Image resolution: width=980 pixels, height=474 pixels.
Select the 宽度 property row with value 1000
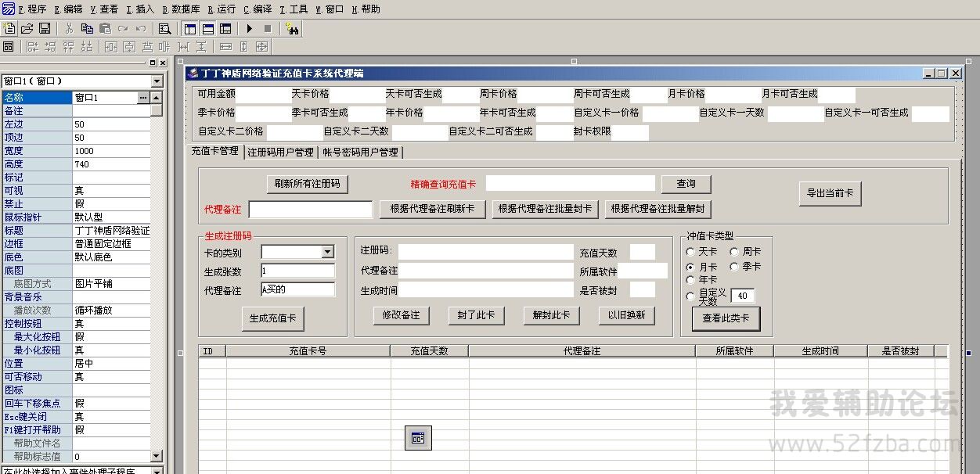(75, 151)
